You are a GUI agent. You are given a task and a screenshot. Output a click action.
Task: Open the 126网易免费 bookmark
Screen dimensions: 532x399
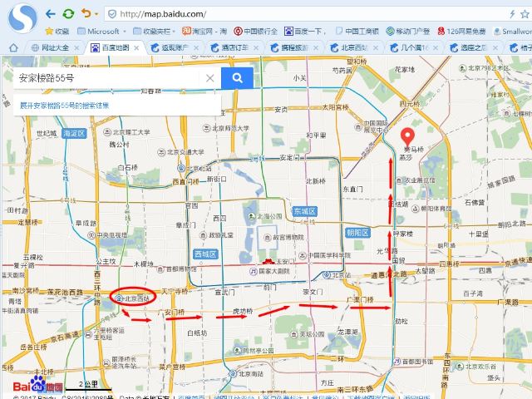(x=461, y=32)
